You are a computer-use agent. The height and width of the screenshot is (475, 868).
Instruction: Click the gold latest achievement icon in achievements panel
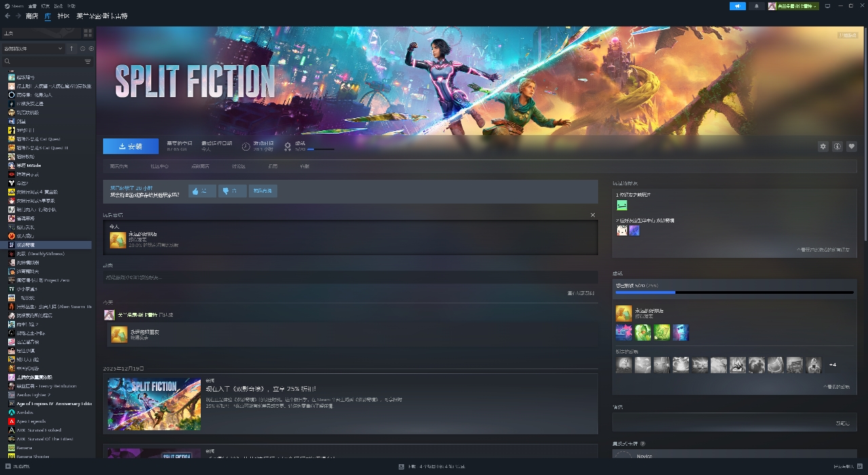[623, 313]
